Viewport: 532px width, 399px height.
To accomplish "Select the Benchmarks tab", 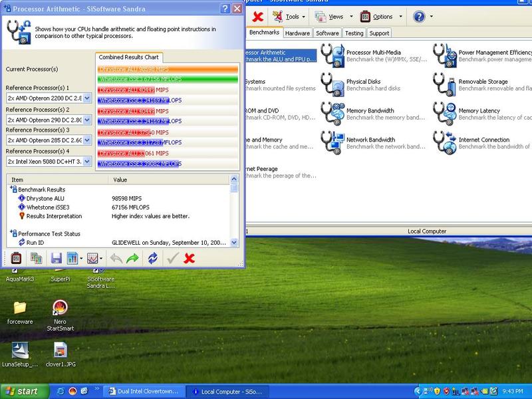I will pyautogui.click(x=264, y=32).
